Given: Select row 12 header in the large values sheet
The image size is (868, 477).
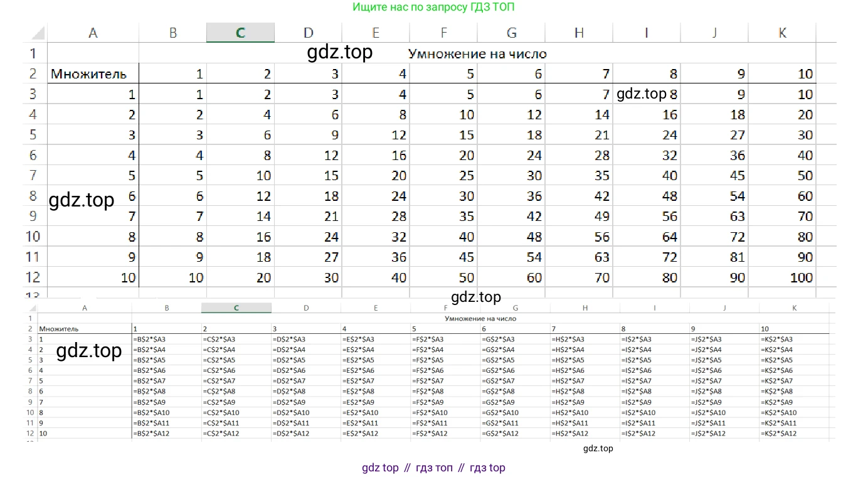Looking at the screenshot, I should click(32, 277).
